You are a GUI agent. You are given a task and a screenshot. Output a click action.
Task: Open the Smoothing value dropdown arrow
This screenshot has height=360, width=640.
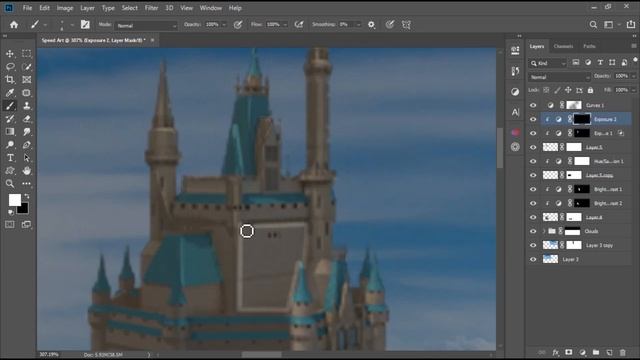pyautogui.click(x=358, y=25)
